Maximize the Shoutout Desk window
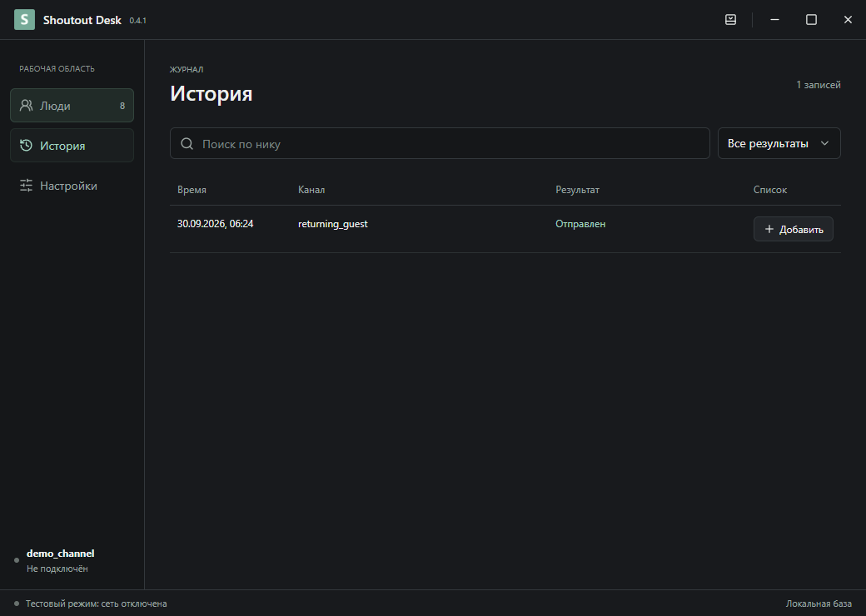The height and width of the screenshot is (616, 866). [811, 20]
